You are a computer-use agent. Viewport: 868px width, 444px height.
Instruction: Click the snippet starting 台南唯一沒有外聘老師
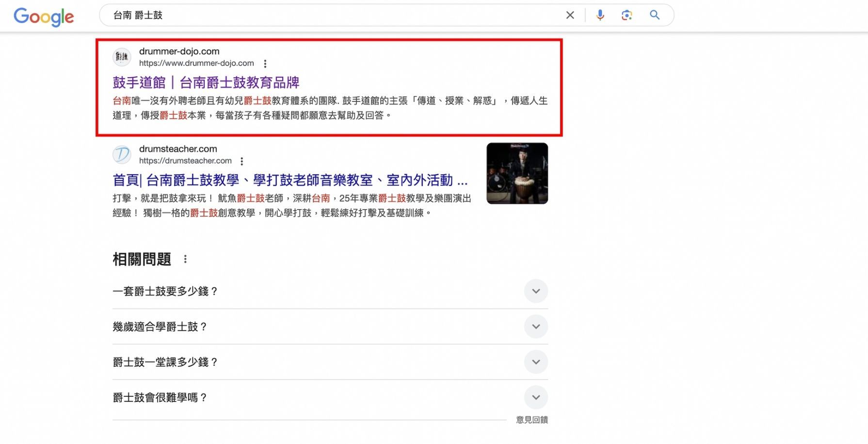click(330, 108)
